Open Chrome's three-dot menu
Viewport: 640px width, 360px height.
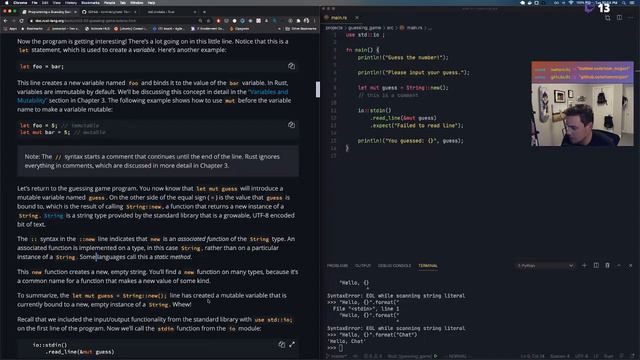tap(315, 20)
